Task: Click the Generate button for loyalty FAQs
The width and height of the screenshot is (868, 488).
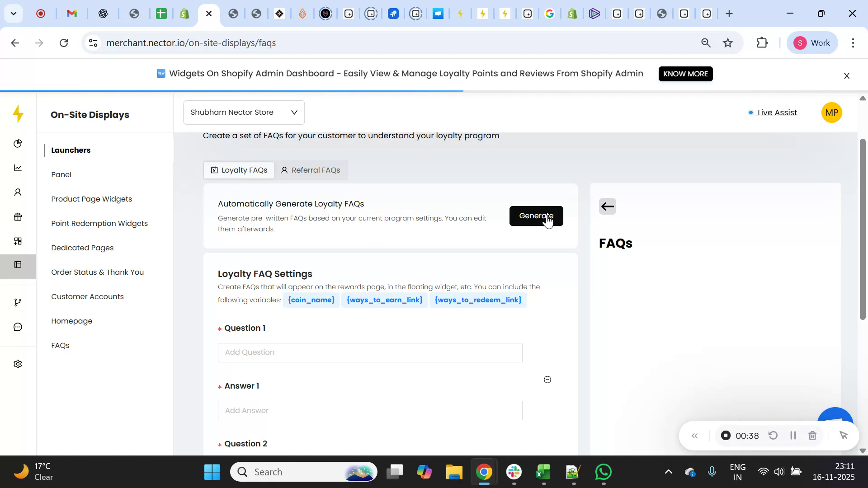Action: click(x=536, y=216)
